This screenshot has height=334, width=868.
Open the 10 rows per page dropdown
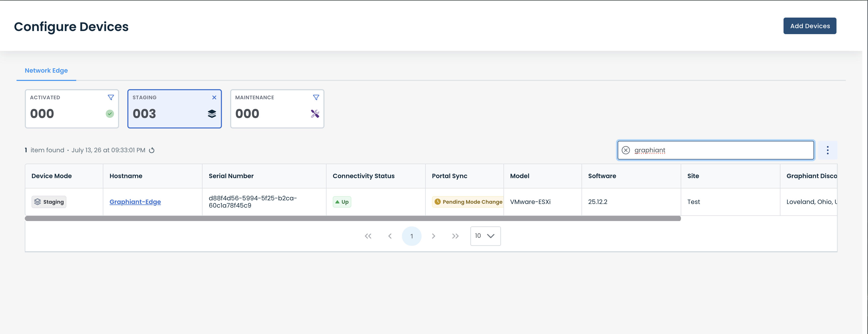[x=485, y=236]
